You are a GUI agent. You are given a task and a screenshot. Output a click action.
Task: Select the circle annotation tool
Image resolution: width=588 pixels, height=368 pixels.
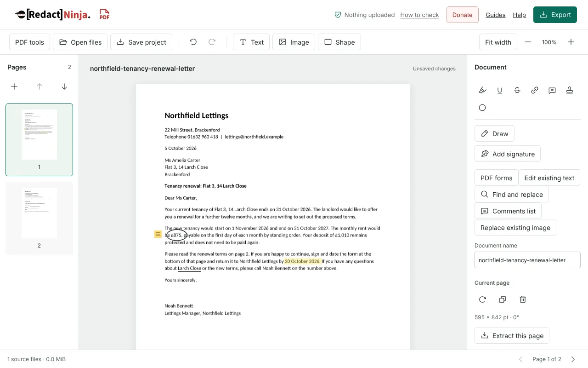coord(482,108)
